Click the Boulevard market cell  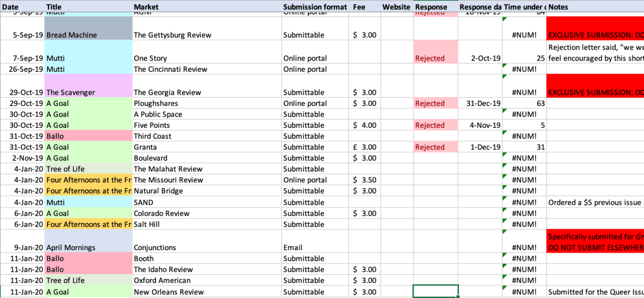pos(207,158)
